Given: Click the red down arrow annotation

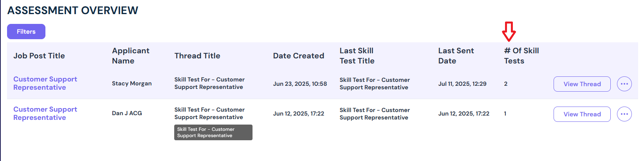Looking at the screenshot, I should click(509, 32).
